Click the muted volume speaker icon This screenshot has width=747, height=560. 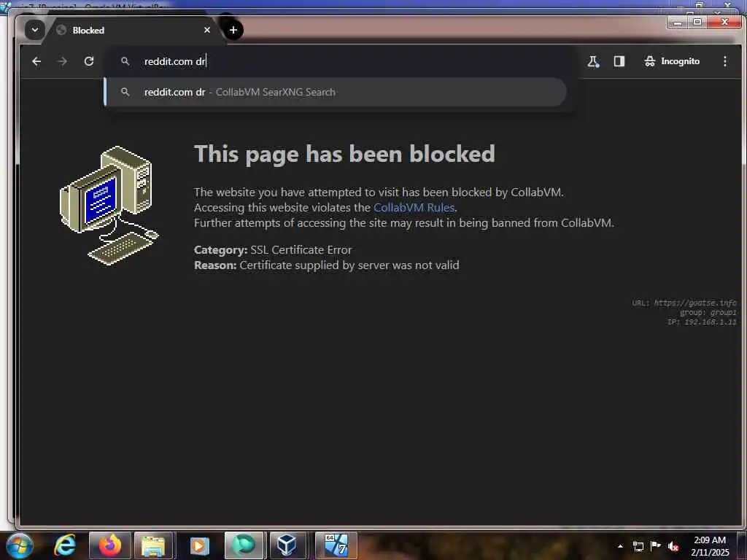tap(673, 546)
